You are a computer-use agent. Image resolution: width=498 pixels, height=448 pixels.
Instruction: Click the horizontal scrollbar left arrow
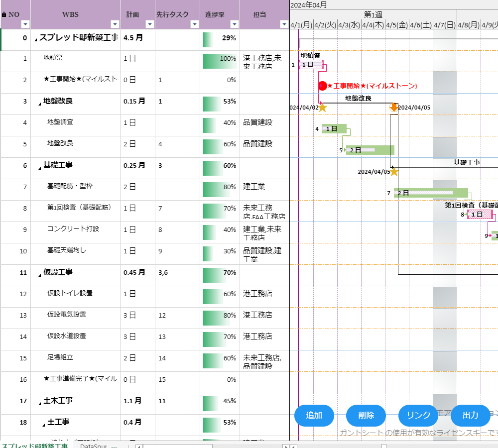pyautogui.click(x=139, y=446)
